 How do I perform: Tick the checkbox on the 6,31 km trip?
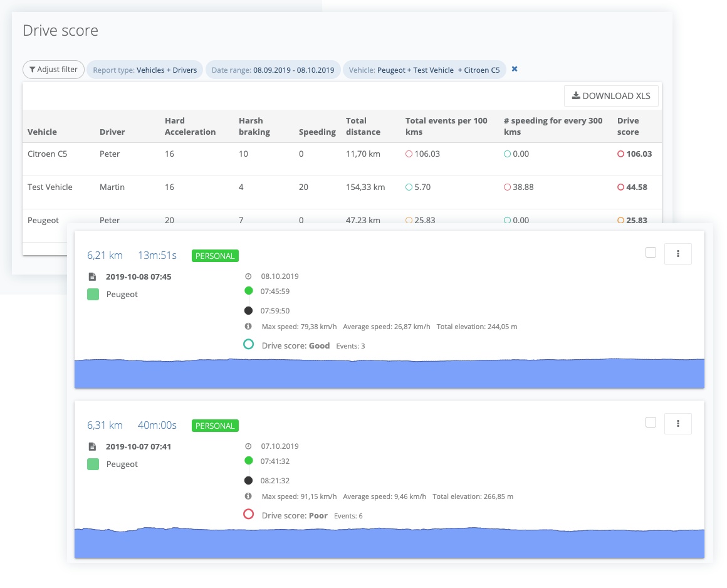coord(651,422)
